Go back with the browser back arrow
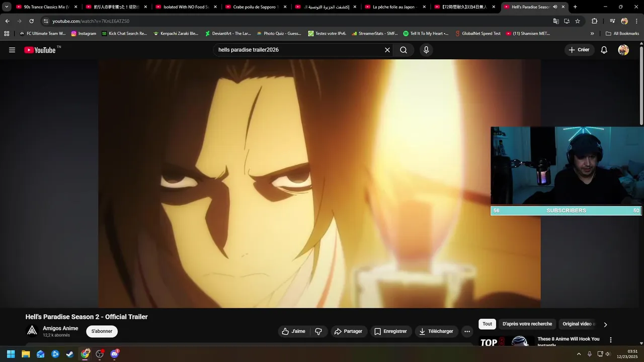 point(7,21)
